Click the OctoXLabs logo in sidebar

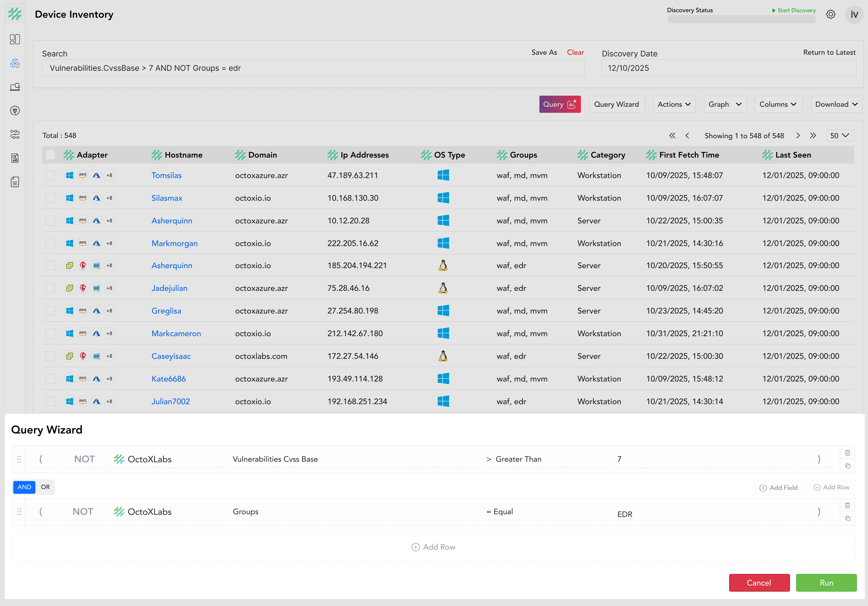click(x=15, y=14)
